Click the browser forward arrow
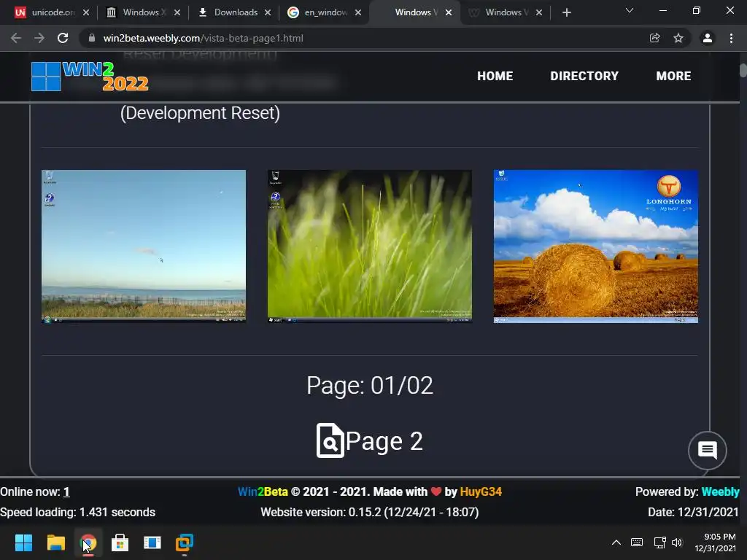Screen dimensions: 747x560 39,38
